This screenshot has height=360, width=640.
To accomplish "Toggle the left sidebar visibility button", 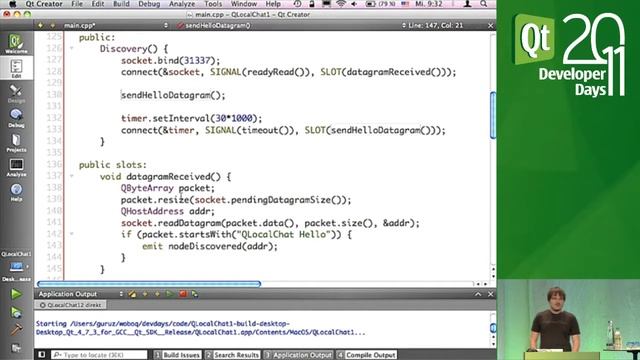I will click(x=42, y=355).
